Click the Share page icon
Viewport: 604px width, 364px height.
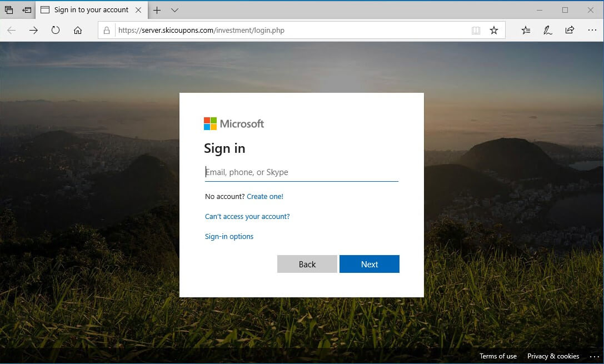click(570, 30)
